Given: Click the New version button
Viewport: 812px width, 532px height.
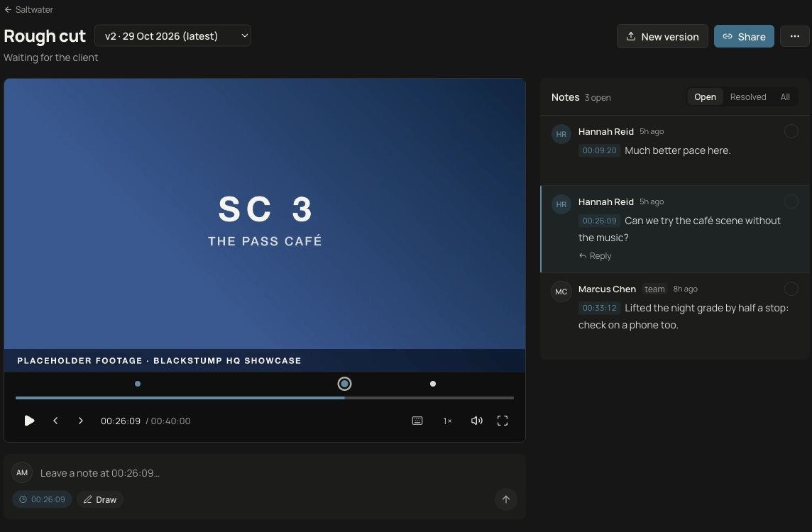Looking at the screenshot, I should 662,36.
